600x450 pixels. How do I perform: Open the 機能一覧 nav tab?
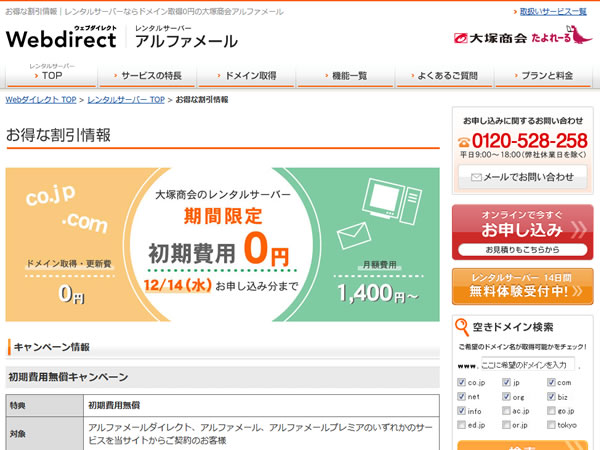[x=346, y=74]
